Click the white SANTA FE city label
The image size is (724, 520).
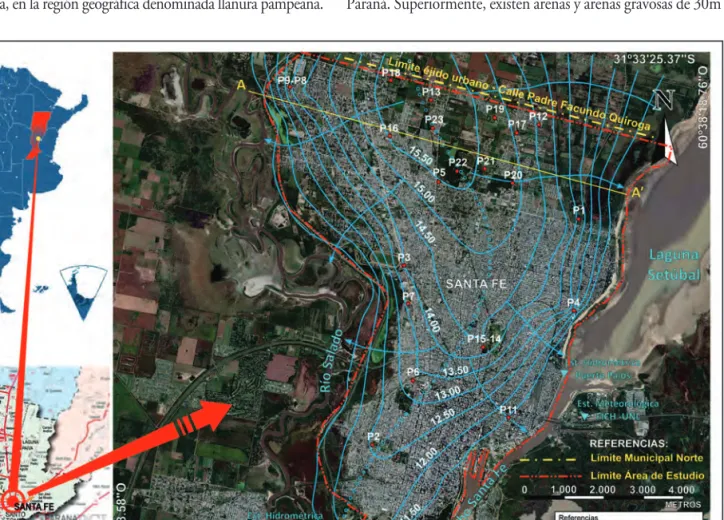[477, 284]
